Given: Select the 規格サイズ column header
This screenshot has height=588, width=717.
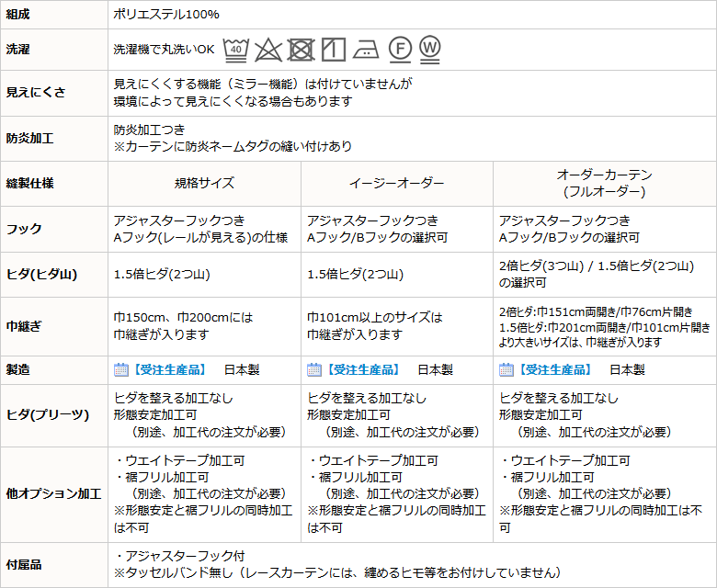Looking at the screenshot, I should point(204,183).
